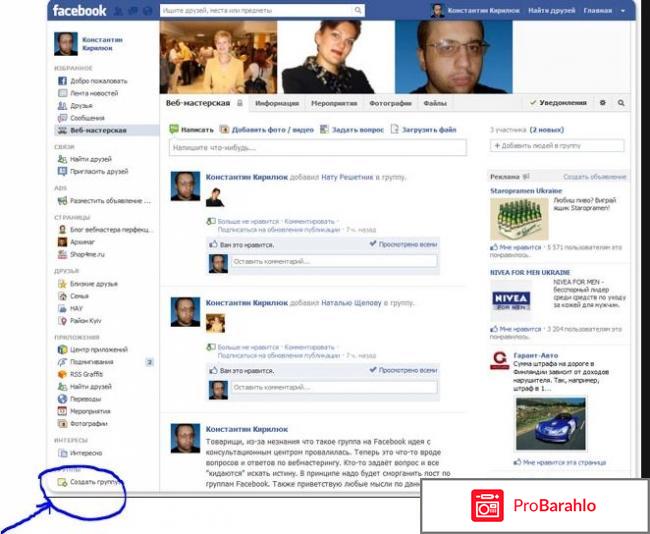650x534 pixels.
Task: Expand account dropdown arrow in top bar
Action: point(622,11)
